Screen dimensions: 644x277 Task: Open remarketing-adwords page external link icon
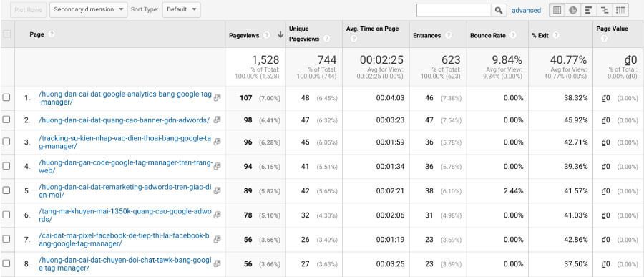218,190
